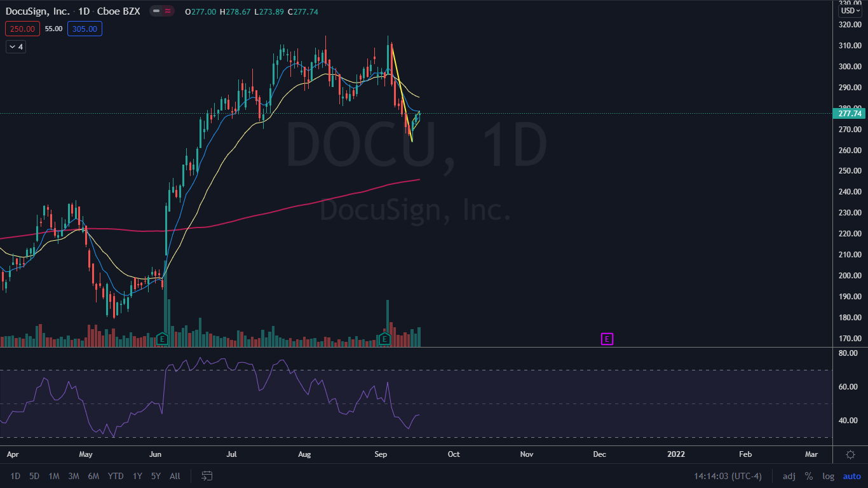Screen dimensions: 868x488
Task: Click the June earnings E marker
Action: tap(162, 339)
